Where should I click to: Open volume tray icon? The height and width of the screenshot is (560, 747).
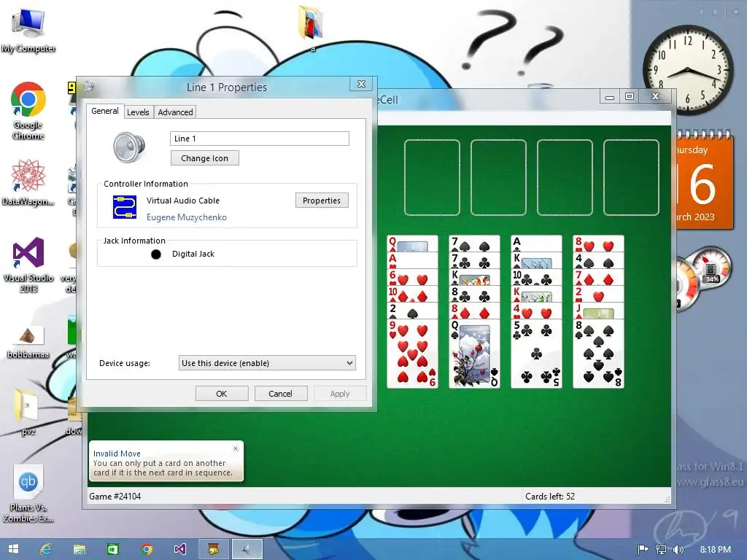point(678,550)
